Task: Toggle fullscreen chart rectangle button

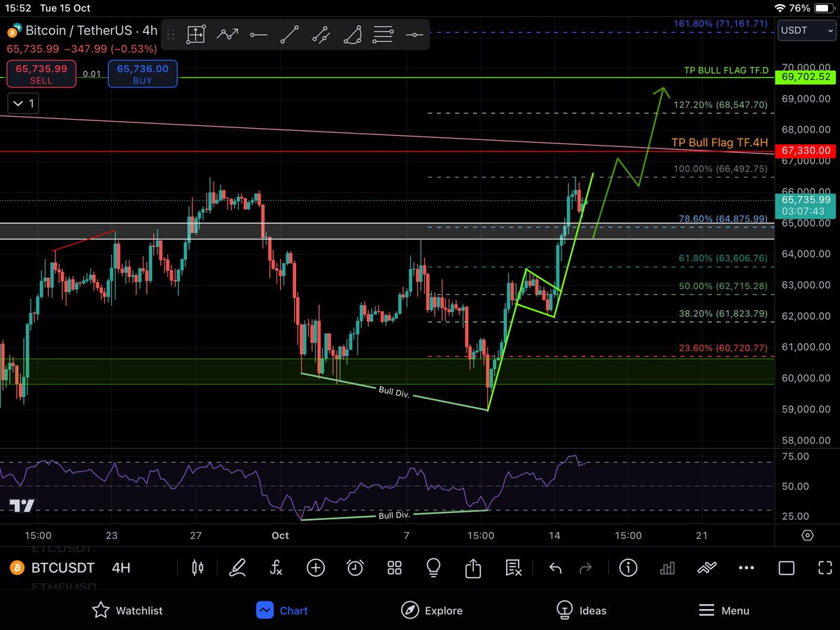Action: tap(786, 568)
